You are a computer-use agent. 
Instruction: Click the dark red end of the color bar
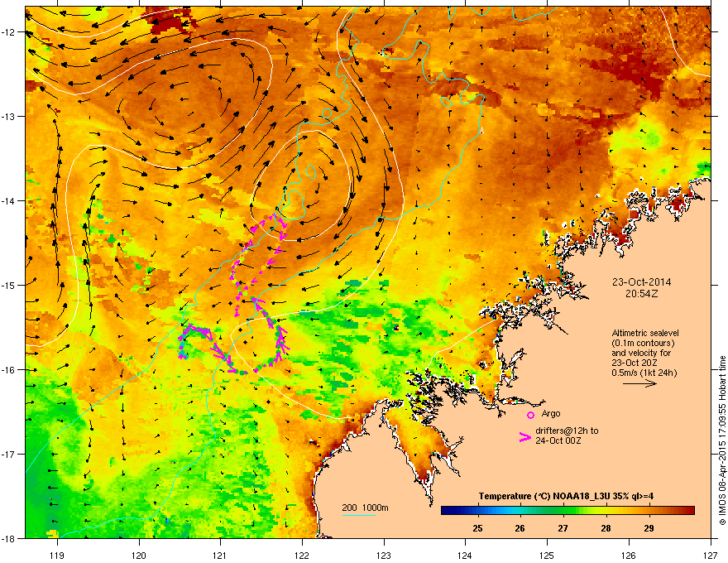coord(690,511)
